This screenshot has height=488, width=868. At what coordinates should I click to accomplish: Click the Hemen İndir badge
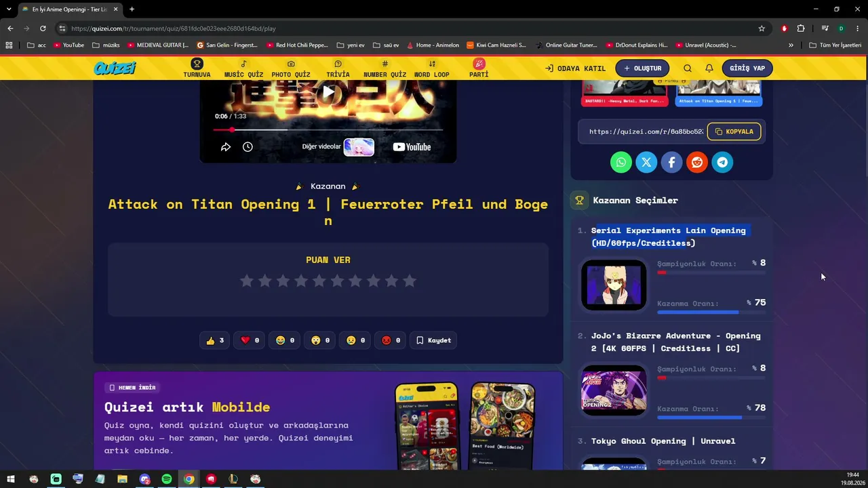(133, 388)
